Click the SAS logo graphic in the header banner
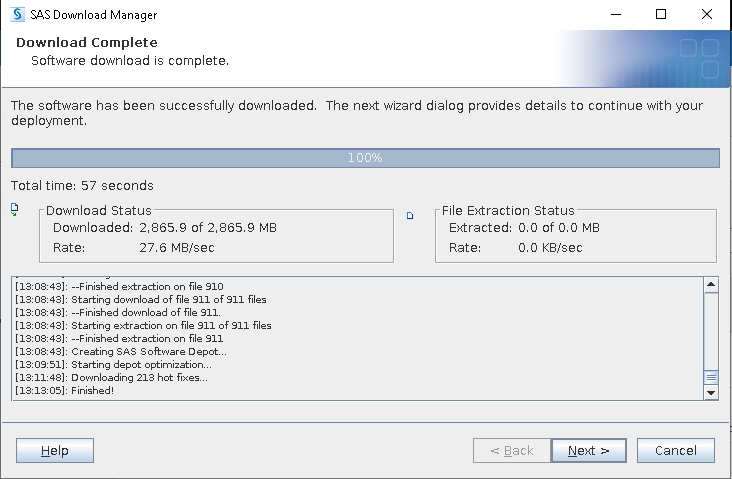732x479 pixels. click(x=699, y=57)
